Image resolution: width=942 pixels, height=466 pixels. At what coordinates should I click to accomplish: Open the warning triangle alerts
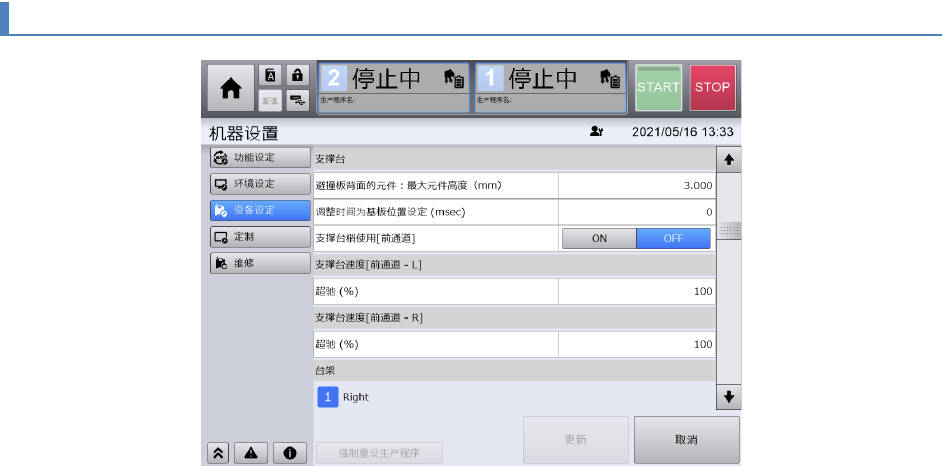click(251, 453)
